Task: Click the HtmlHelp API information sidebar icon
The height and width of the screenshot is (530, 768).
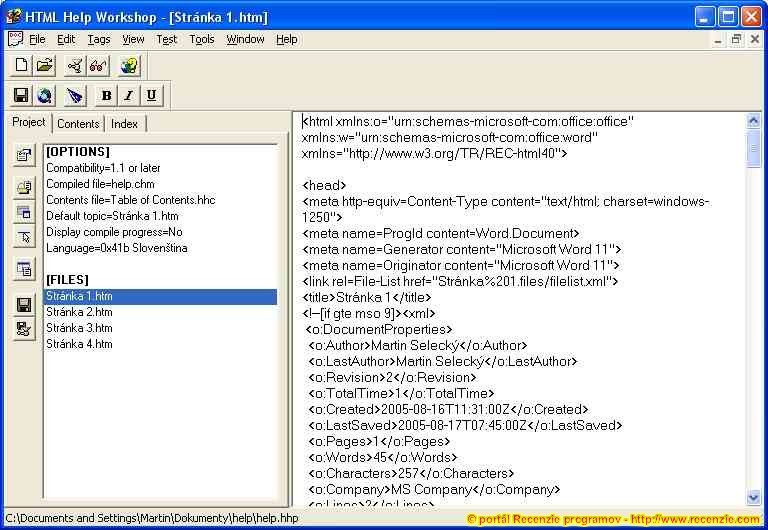Action: (x=24, y=238)
